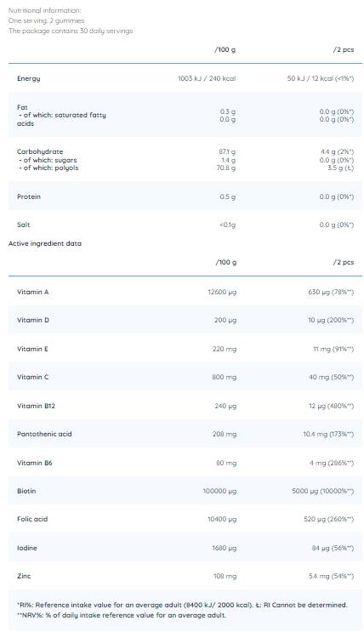
Task: Select the Salt row label
Action: (x=23, y=225)
